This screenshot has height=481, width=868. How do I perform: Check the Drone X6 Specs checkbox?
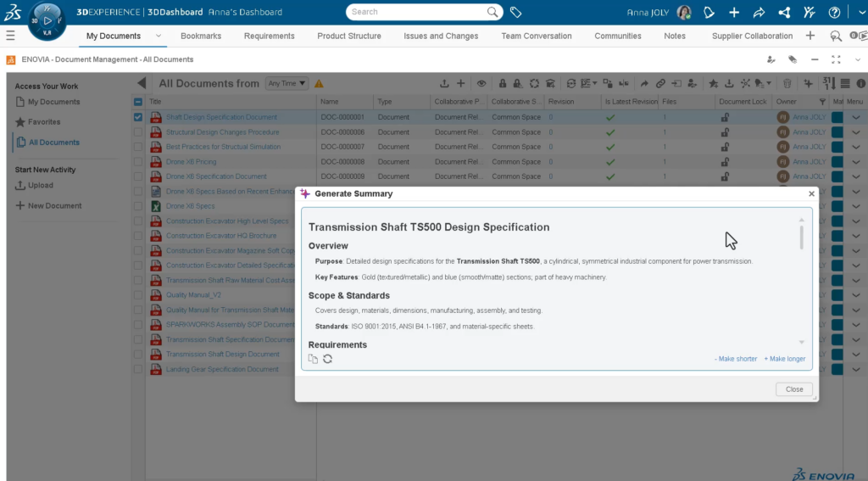(138, 206)
